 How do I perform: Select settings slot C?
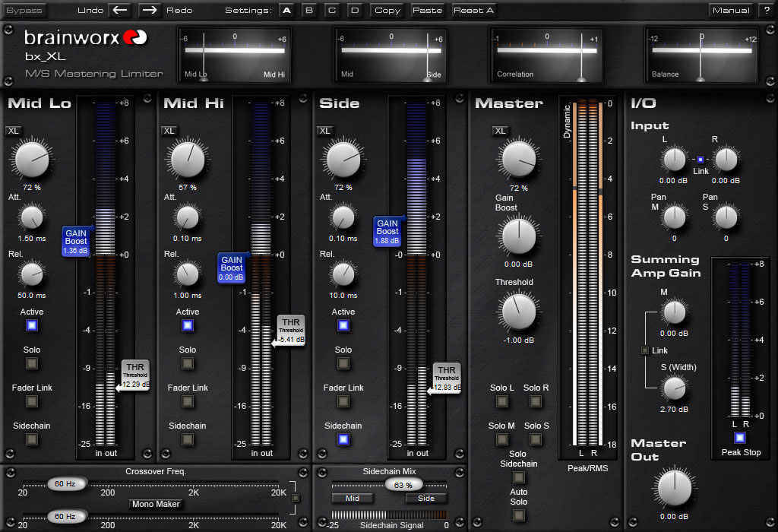(332, 10)
